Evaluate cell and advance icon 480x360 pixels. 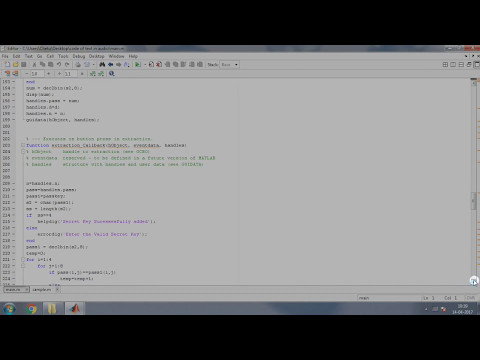click(x=15, y=73)
